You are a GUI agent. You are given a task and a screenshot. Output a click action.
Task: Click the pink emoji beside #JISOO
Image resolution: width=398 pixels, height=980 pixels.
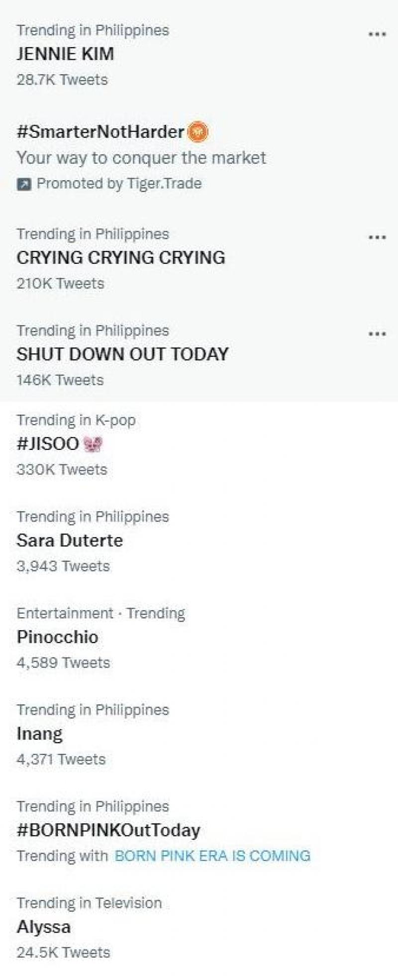(x=93, y=443)
